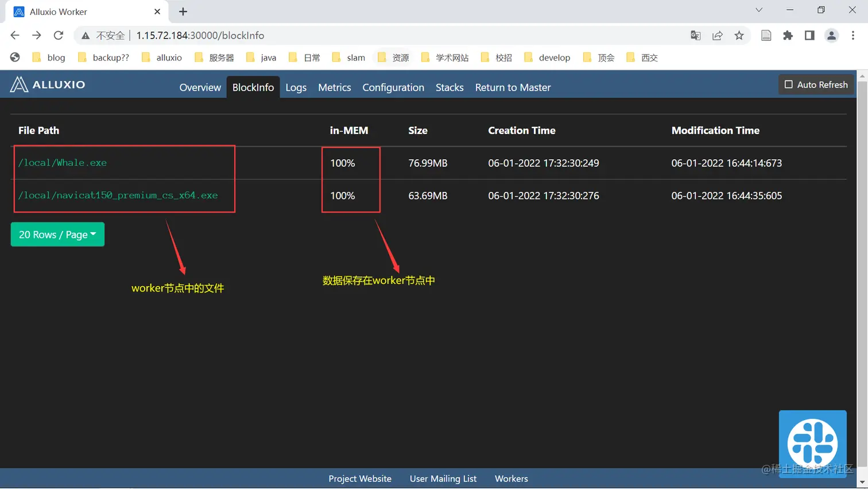The height and width of the screenshot is (489, 868).
Task: Open the Stacks tab
Action: point(449,87)
